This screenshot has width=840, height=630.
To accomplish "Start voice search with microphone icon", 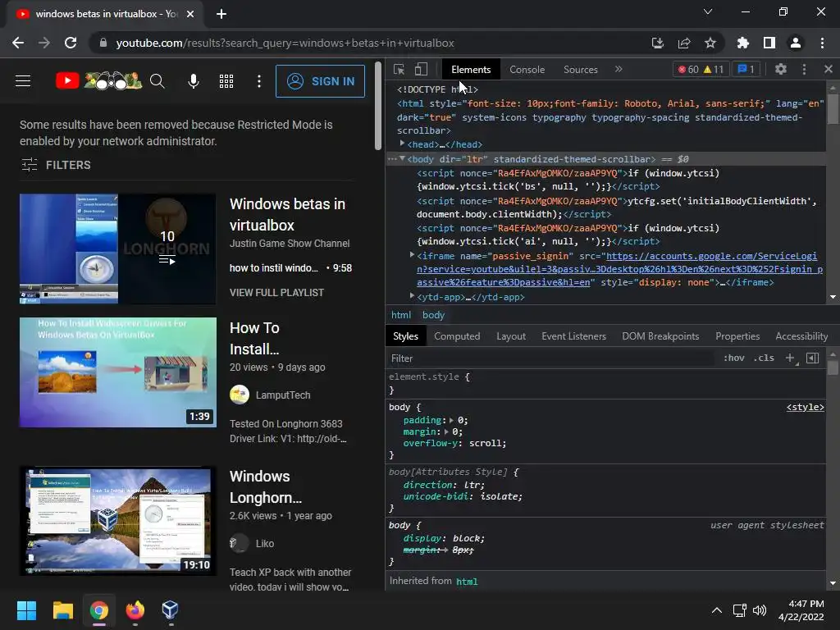I will 194,81.
